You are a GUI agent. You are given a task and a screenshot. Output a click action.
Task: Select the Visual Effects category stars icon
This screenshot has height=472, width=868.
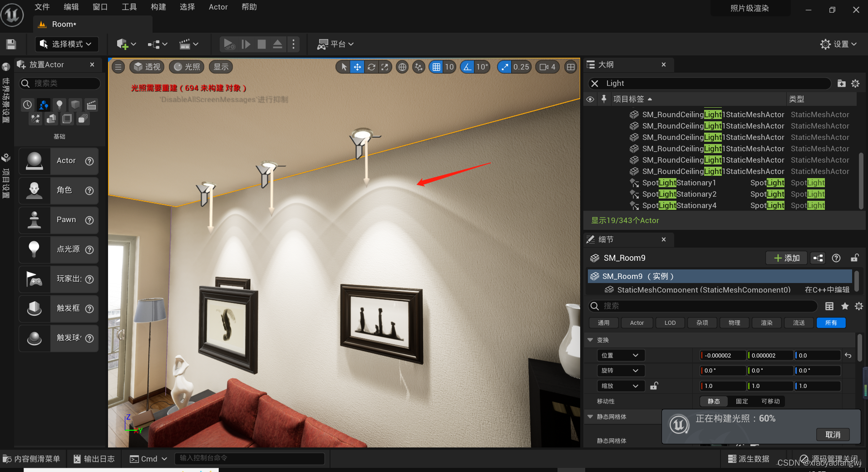click(35, 119)
